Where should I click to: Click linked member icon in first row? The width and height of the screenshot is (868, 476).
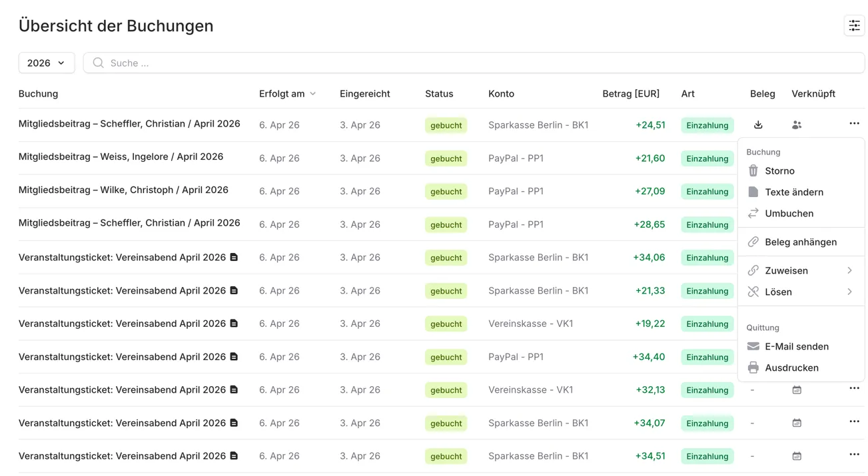point(797,124)
